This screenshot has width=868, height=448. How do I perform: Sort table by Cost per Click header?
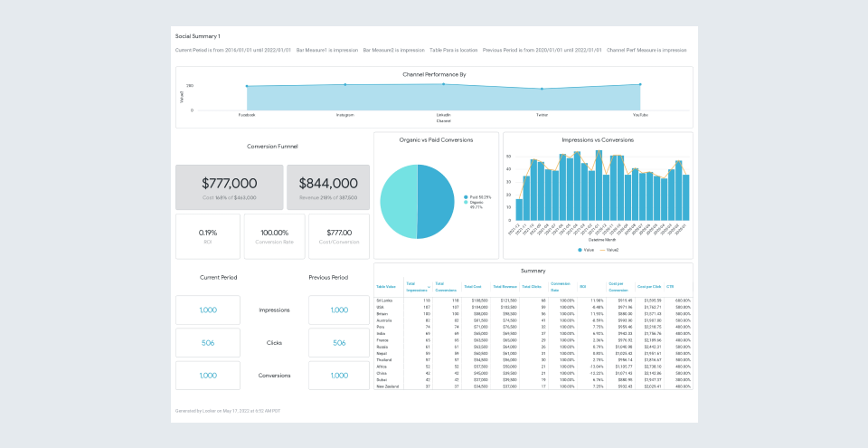click(649, 287)
